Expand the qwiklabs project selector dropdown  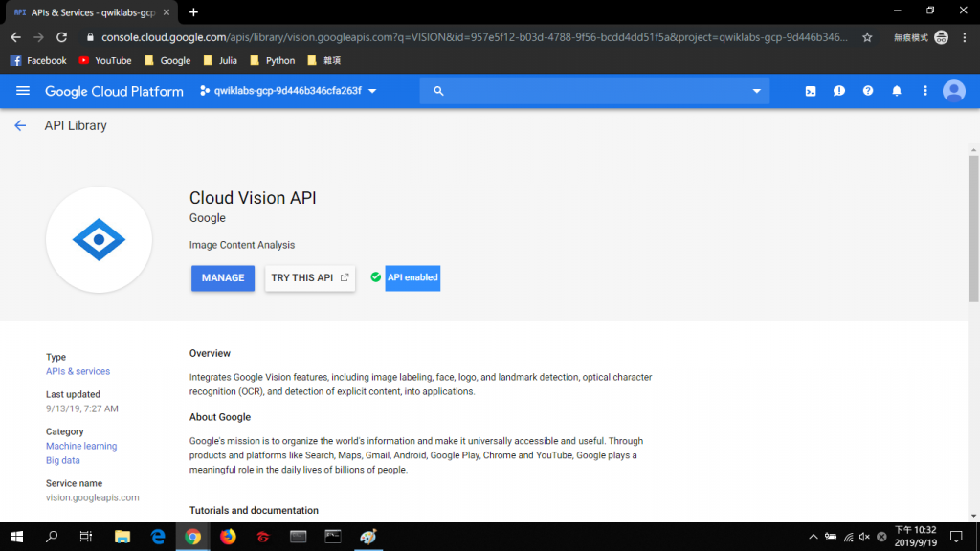pos(288,91)
